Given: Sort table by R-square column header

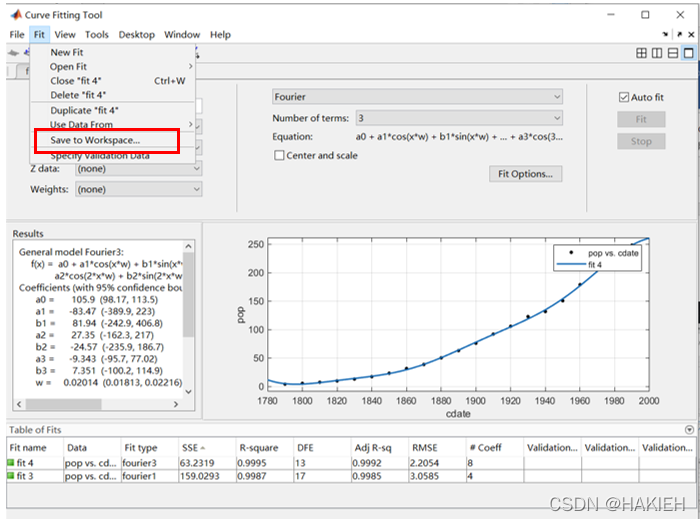Looking at the screenshot, I should [x=264, y=448].
